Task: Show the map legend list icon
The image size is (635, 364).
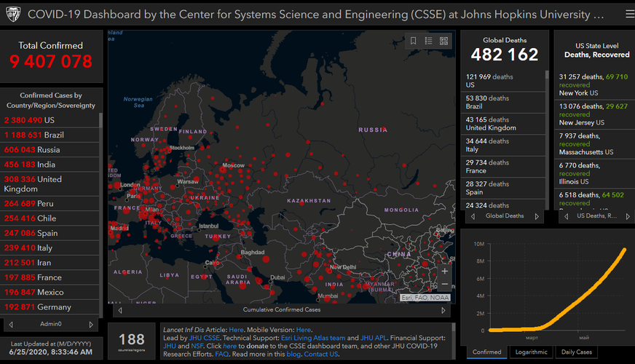Action: 429,41
